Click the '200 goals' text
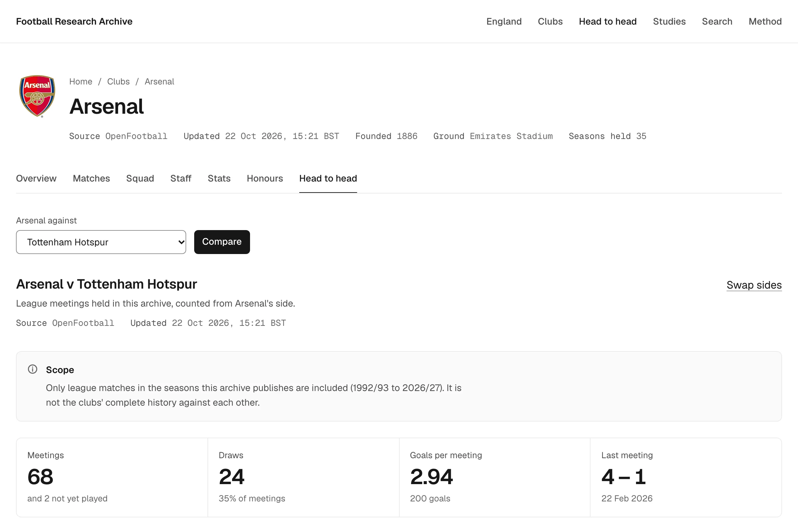The width and height of the screenshot is (798, 532). (430, 498)
